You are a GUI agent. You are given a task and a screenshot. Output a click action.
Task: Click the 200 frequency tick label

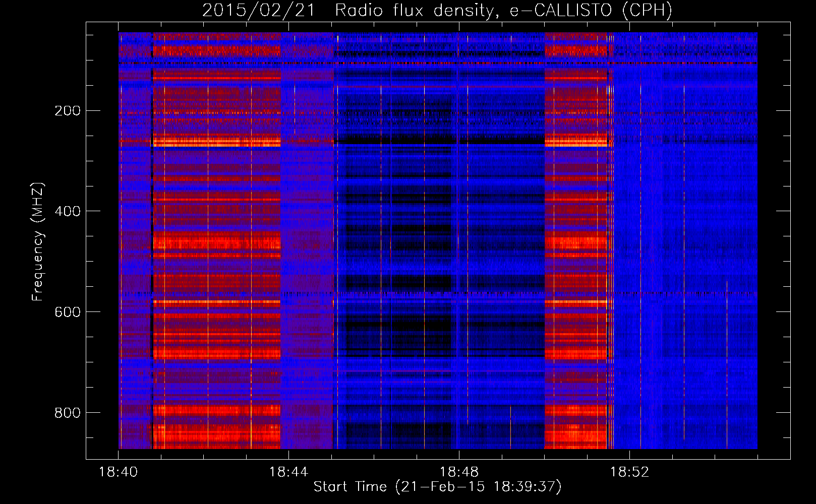pos(68,110)
